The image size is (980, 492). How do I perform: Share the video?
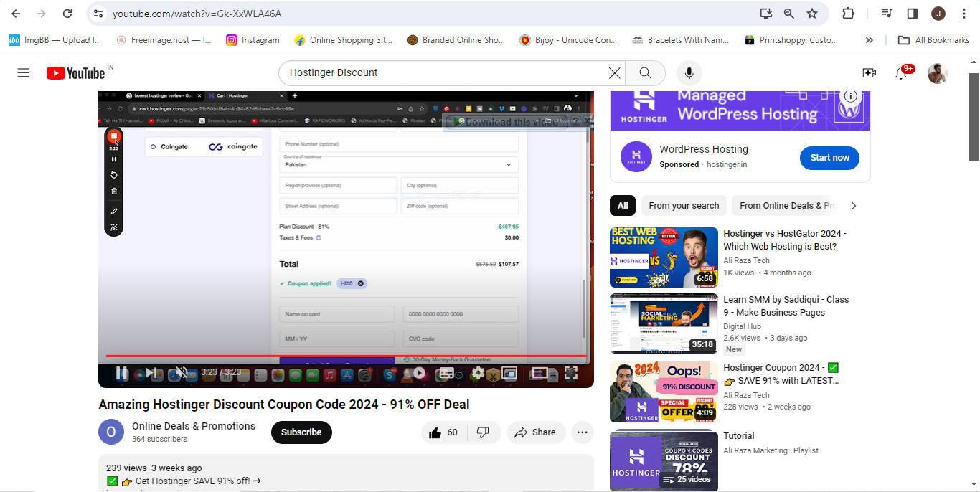(536, 432)
